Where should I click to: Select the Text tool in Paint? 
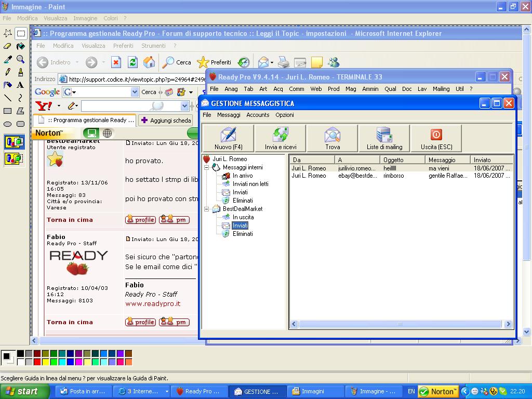[x=21, y=85]
